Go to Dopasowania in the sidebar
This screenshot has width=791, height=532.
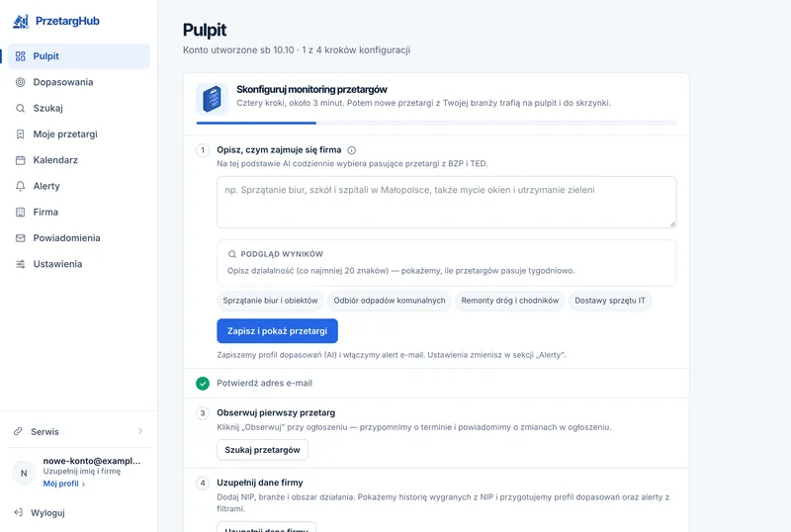79,82
